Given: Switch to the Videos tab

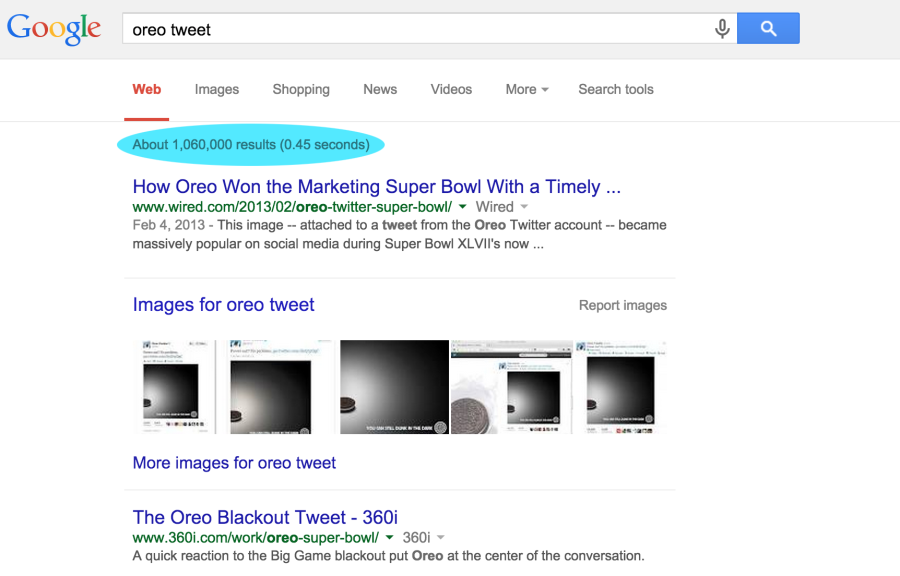Looking at the screenshot, I should (451, 89).
